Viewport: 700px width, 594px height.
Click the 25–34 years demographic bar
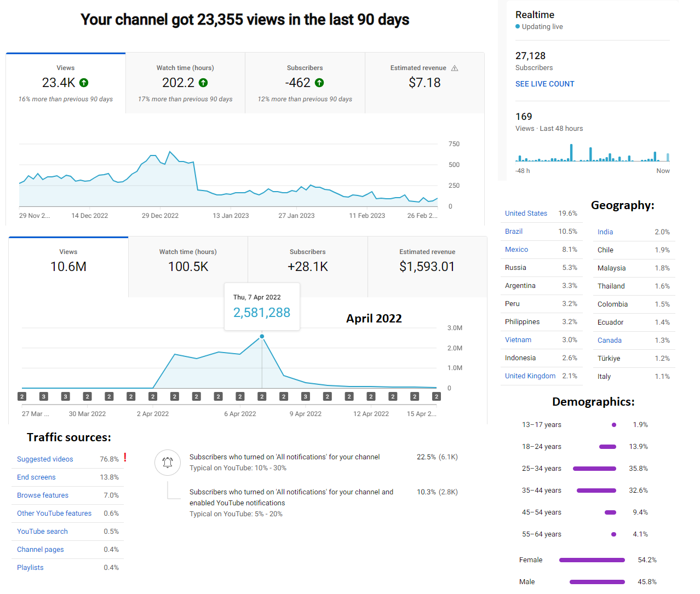[x=594, y=469]
